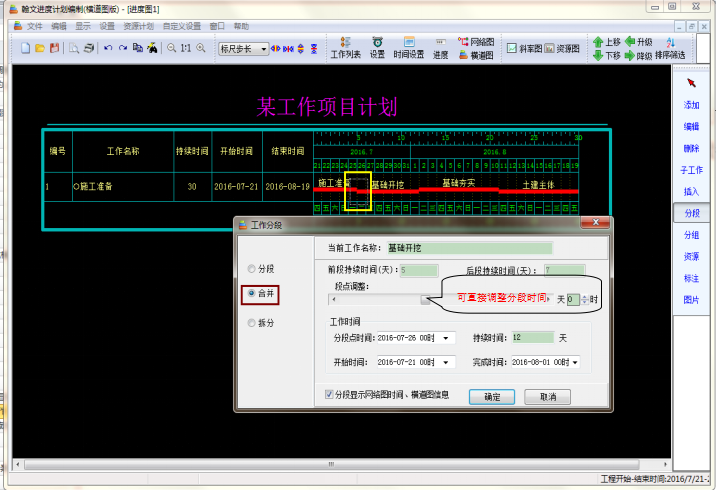The image size is (716, 490).
Task: Click the 进度 toolbar icon
Action: pyautogui.click(x=440, y=49)
